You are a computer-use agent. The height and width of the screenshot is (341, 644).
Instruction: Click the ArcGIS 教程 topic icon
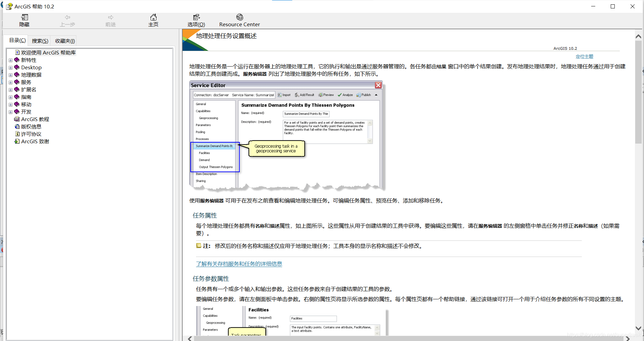tap(17, 119)
